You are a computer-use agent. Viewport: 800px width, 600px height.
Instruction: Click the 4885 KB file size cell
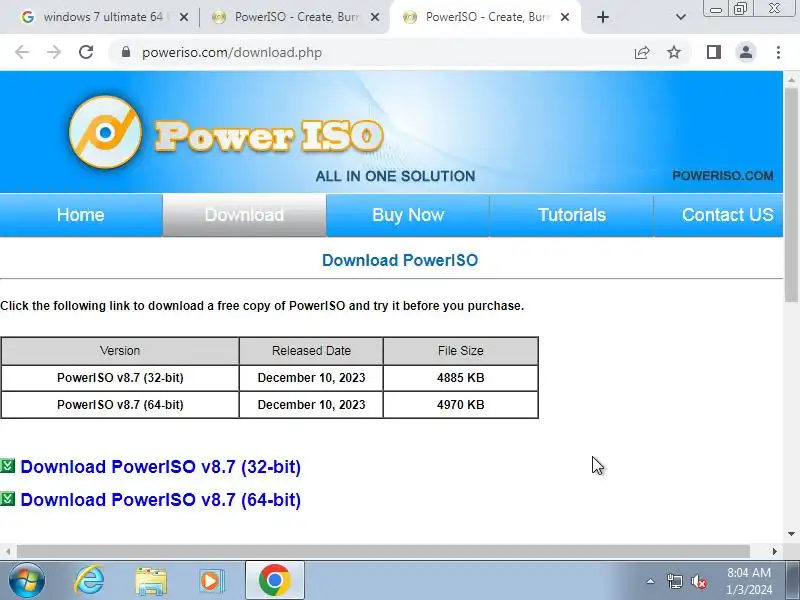tap(460, 378)
